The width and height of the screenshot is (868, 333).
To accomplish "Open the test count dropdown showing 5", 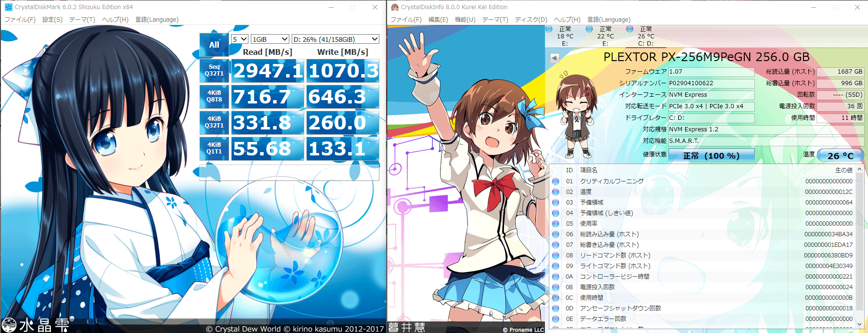I will (x=240, y=39).
